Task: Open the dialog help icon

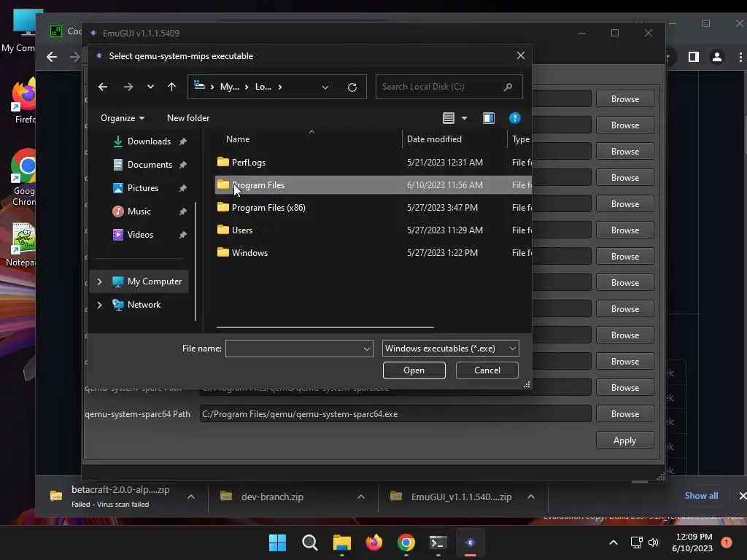Action: coord(514,118)
